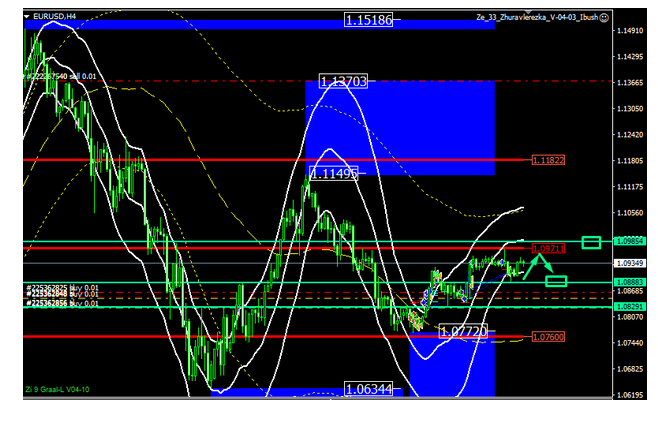Screen dimensions: 658x423
Task: Select the 1.06344 level label
Action: (368, 389)
